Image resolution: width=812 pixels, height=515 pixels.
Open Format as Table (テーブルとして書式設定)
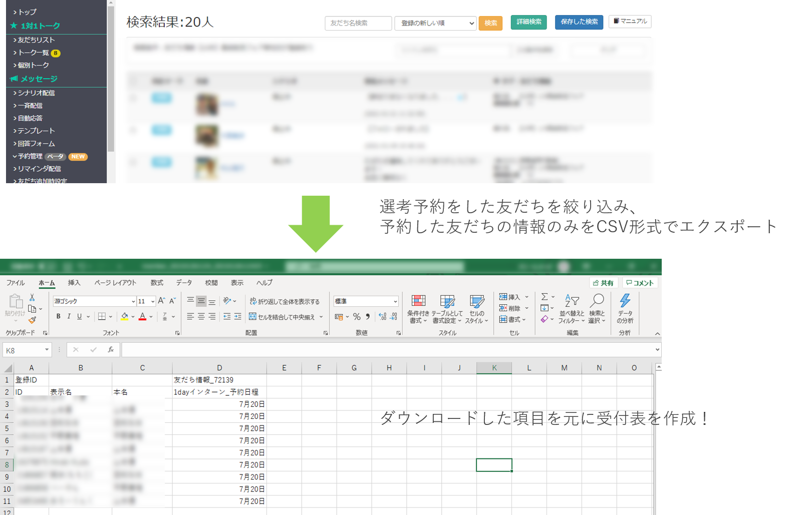tap(447, 309)
